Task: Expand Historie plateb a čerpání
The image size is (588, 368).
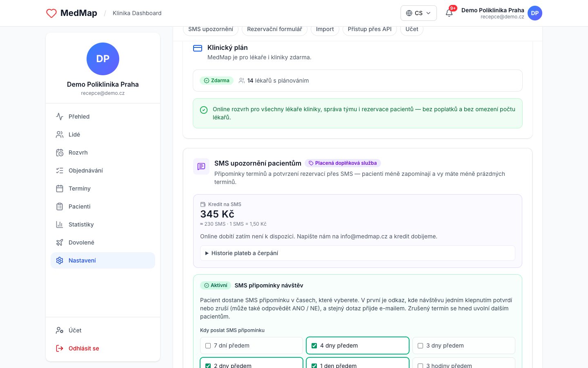Action: 358,253
